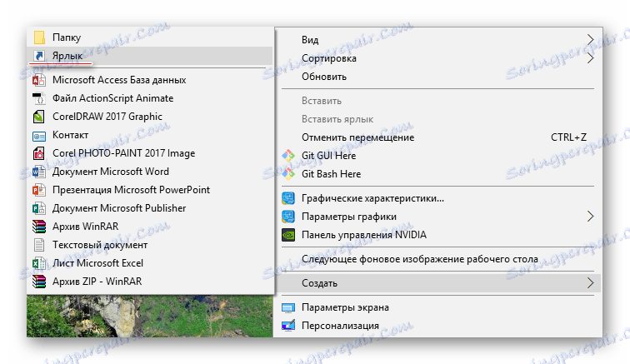
Task: Create Архив ZIP - WinRAR
Action: [150, 282]
